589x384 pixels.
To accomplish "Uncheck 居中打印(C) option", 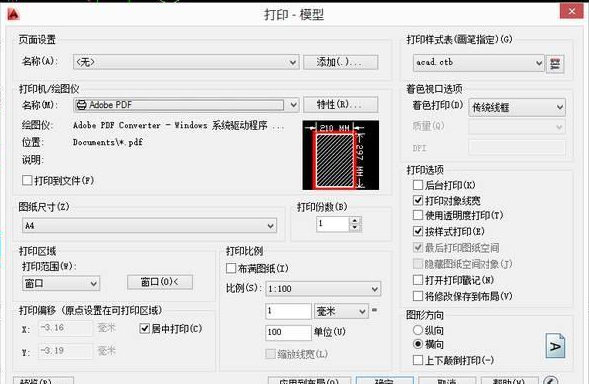I will point(145,329).
